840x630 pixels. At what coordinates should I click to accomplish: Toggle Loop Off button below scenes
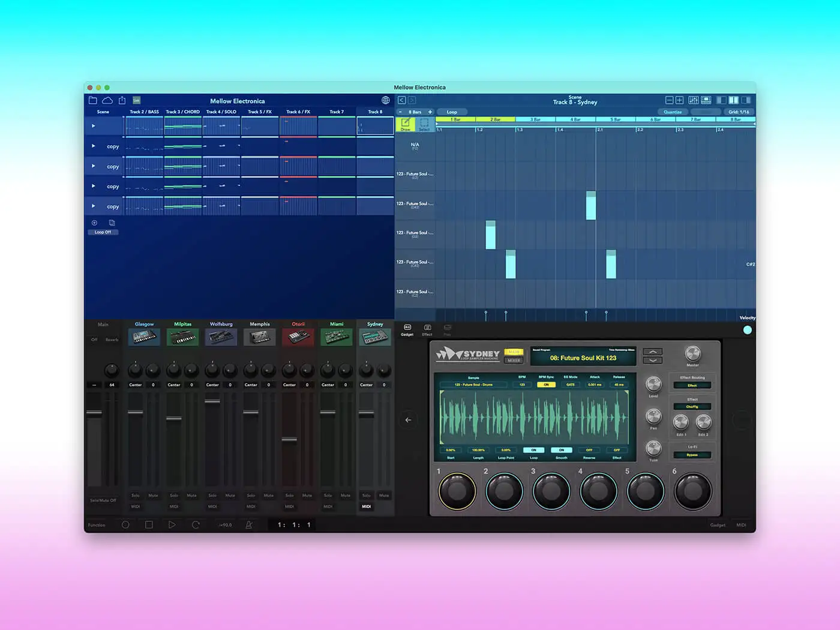[x=103, y=232]
